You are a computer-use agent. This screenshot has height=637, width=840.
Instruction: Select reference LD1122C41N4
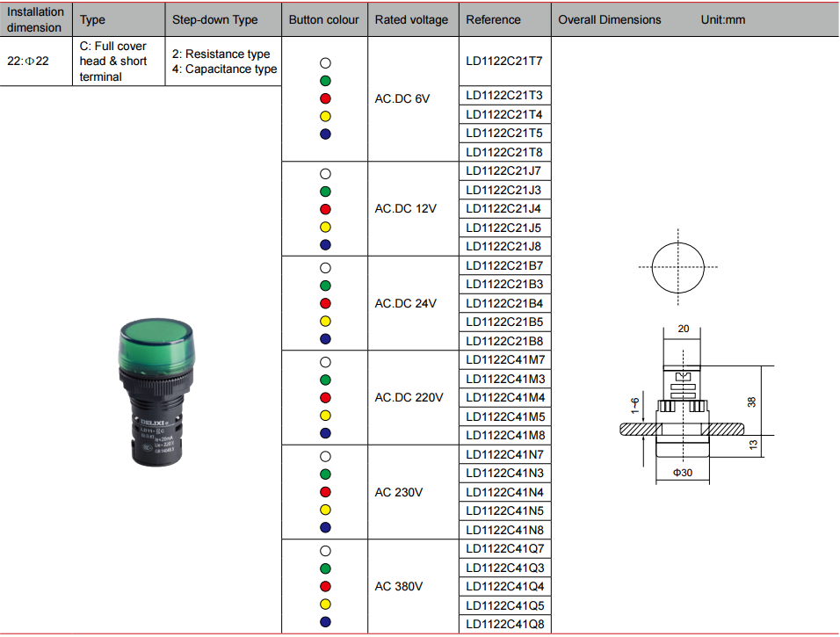(505, 492)
